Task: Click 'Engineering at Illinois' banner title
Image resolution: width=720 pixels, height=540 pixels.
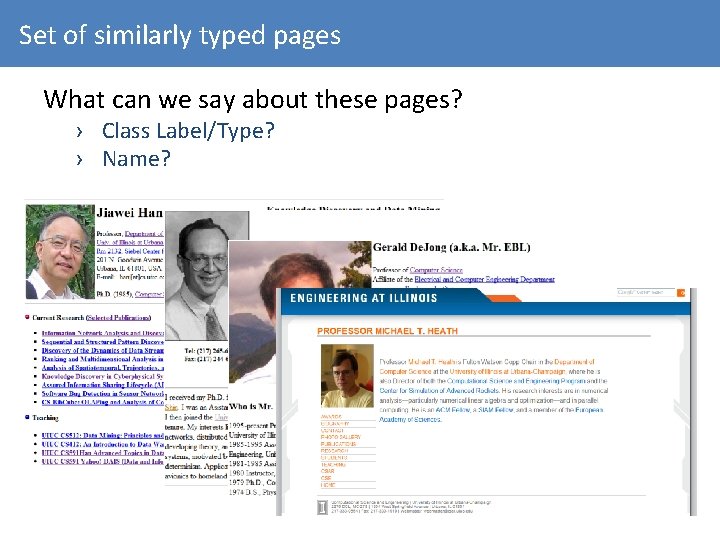Action: (x=364, y=298)
